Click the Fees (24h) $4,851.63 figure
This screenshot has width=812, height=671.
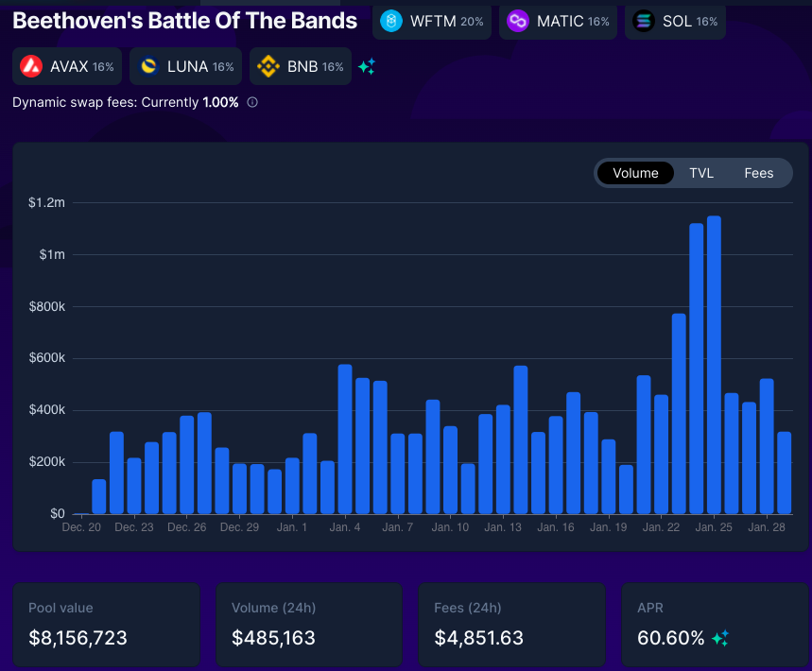click(x=479, y=638)
